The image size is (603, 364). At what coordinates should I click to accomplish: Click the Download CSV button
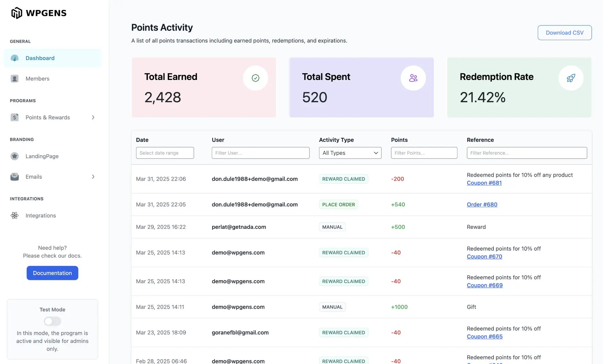564,32
